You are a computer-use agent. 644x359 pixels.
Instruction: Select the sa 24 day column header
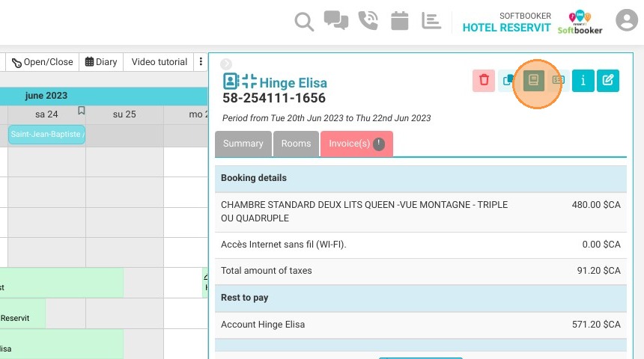47,114
